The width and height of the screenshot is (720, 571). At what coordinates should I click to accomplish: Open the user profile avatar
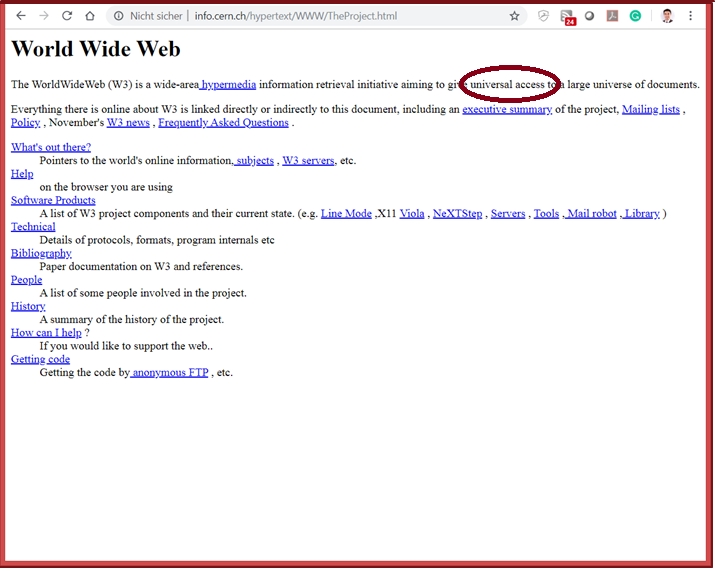coord(667,16)
